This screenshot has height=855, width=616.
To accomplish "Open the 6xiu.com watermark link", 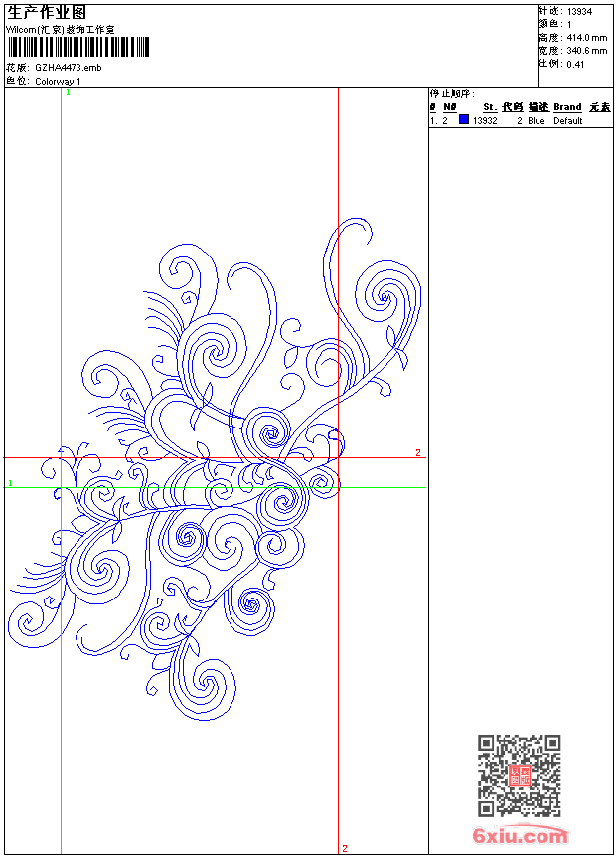I will (520, 835).
